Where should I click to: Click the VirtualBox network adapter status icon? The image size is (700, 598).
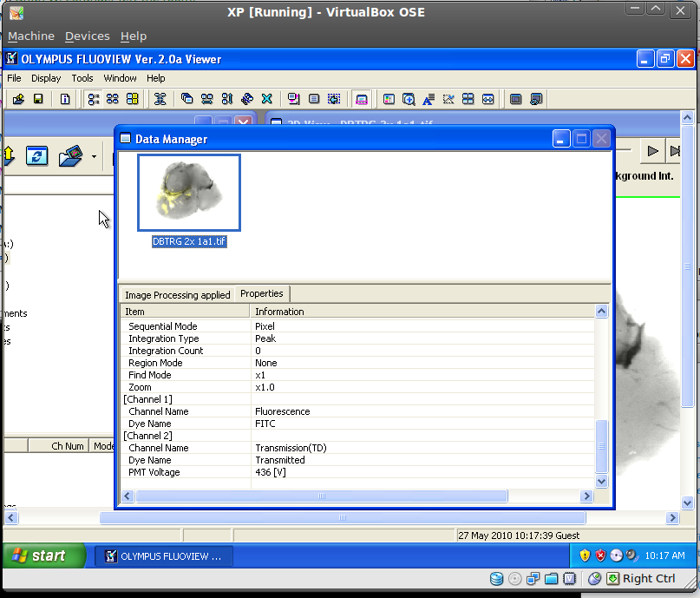click(533, 579)
